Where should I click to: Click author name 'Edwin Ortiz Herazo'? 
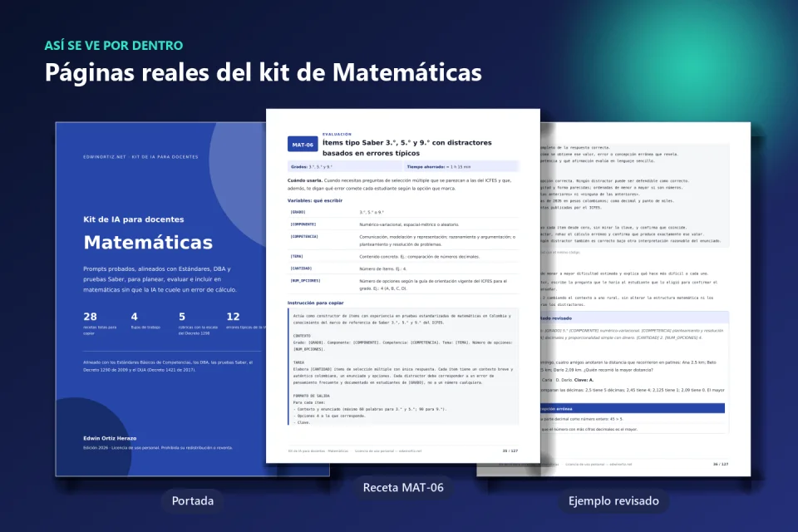pyautogui.click(x=110, y=438)
